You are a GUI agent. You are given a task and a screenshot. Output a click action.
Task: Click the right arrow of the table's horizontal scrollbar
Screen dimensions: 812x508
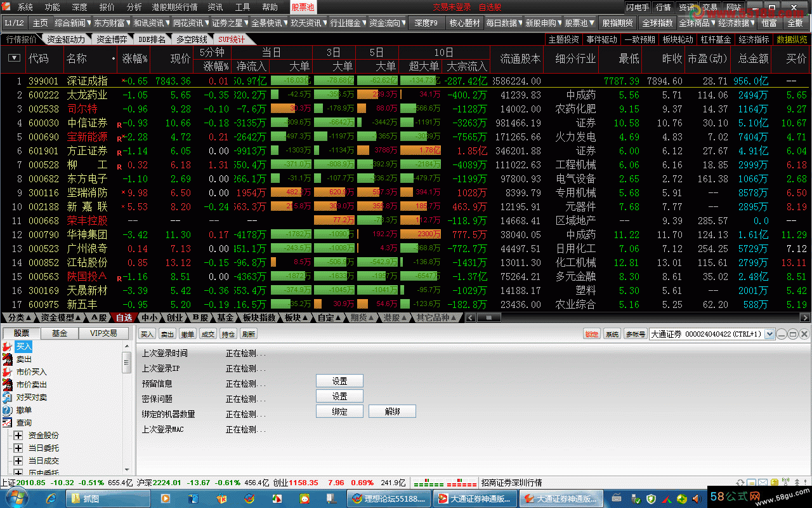[x=806, y=317]
